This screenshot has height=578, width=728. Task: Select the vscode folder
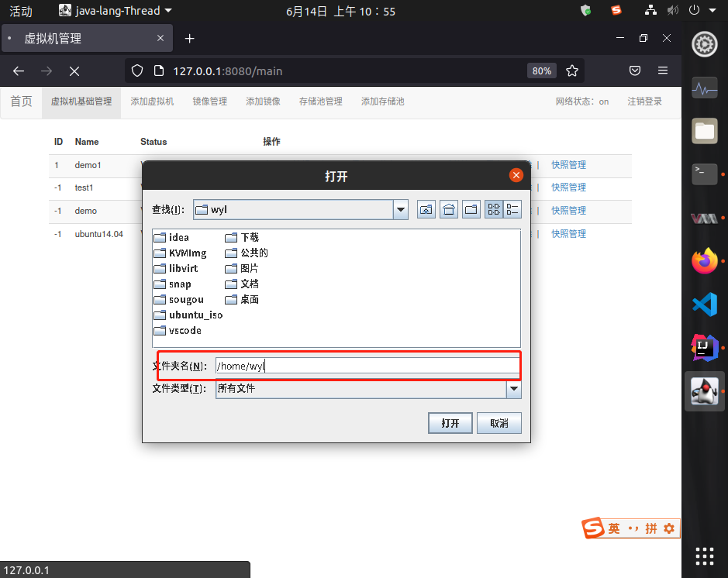178,331
